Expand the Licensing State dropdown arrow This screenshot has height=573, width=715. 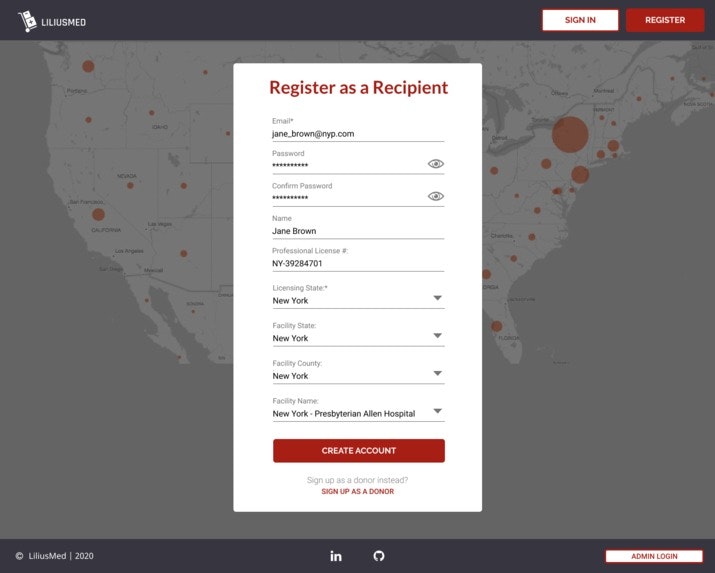click(x=437, y=298)
